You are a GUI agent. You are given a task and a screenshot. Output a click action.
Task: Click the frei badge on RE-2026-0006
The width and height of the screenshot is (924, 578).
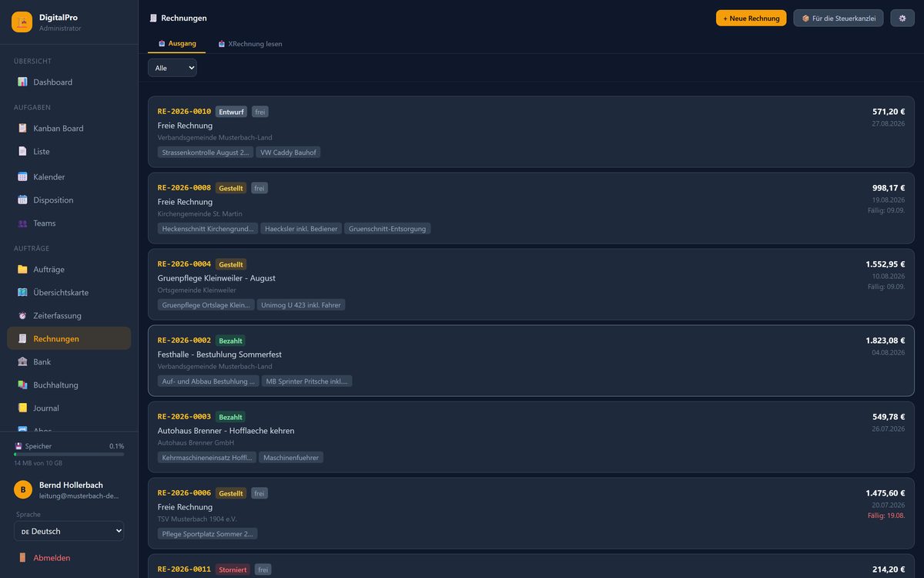pyautogui.click(x=259, y=493)
